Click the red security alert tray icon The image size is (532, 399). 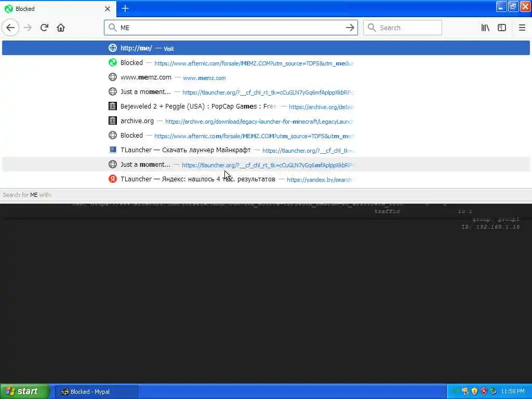click(484, 392)
